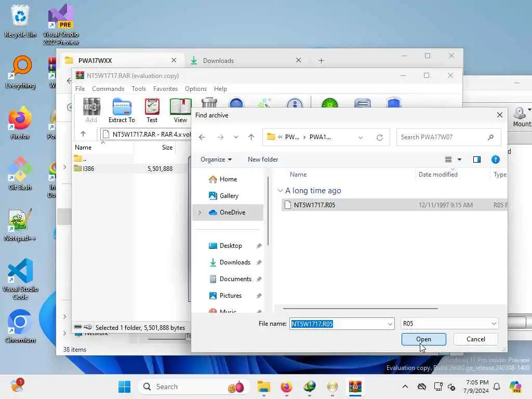Open the view options dropdown arrow

tap(459, 159)
